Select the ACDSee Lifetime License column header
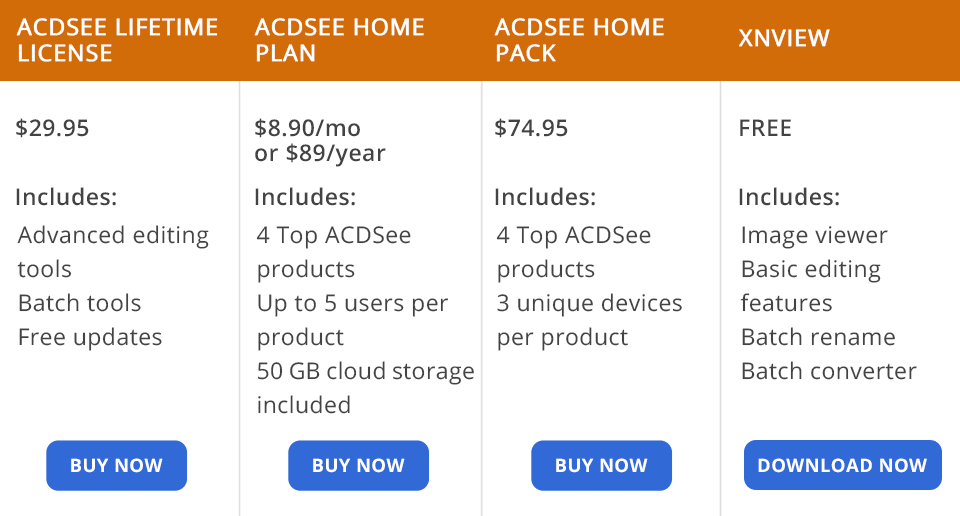 (117, 40)
